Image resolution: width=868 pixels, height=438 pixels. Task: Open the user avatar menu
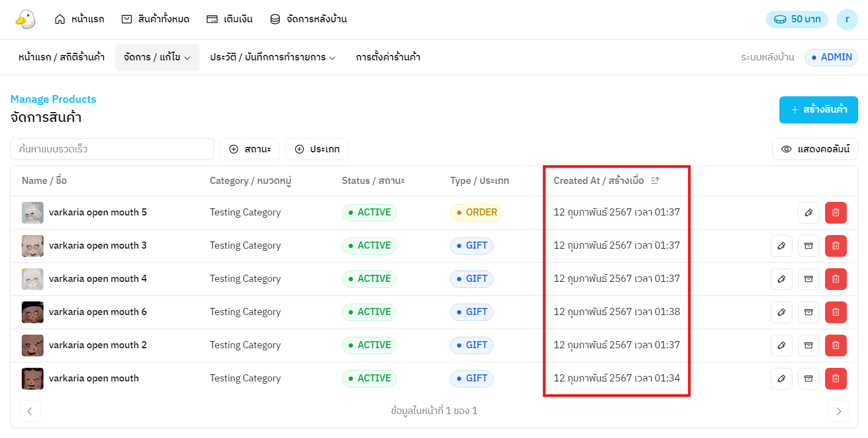point(846,20)
